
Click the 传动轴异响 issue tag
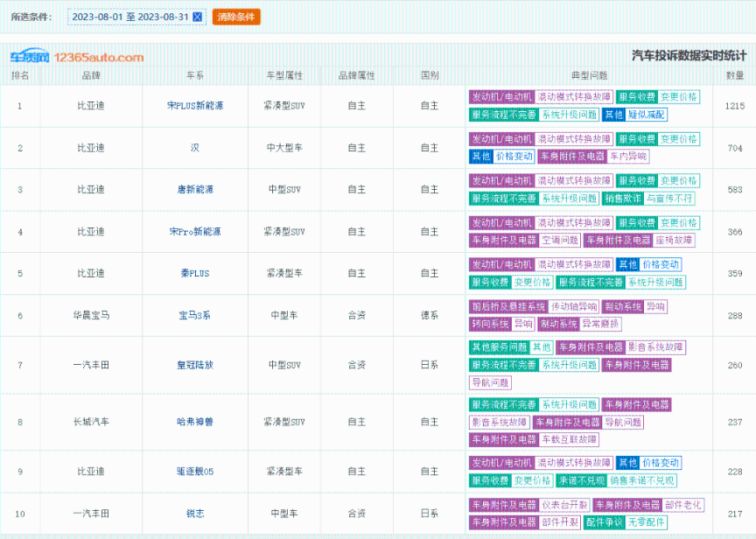tap(574, 306)
